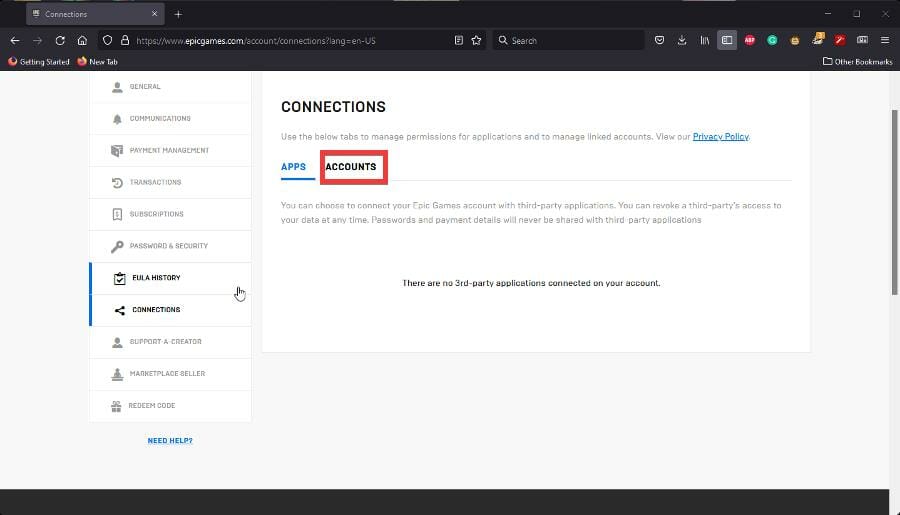Image resolution: width=900 pixels, height=515 pixels.
Task: Open the Communications section
Action: [170, 119]
